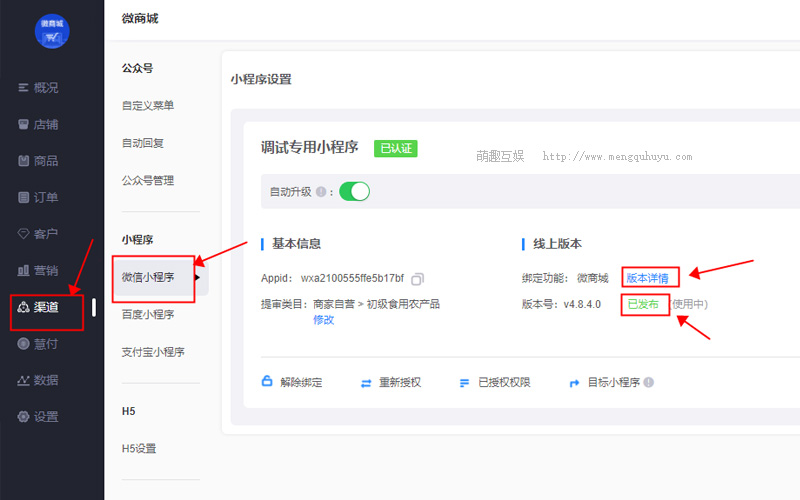Click the 营销 marketing chart icon
This screenshot has width=800, height=500.
(23, 270)
